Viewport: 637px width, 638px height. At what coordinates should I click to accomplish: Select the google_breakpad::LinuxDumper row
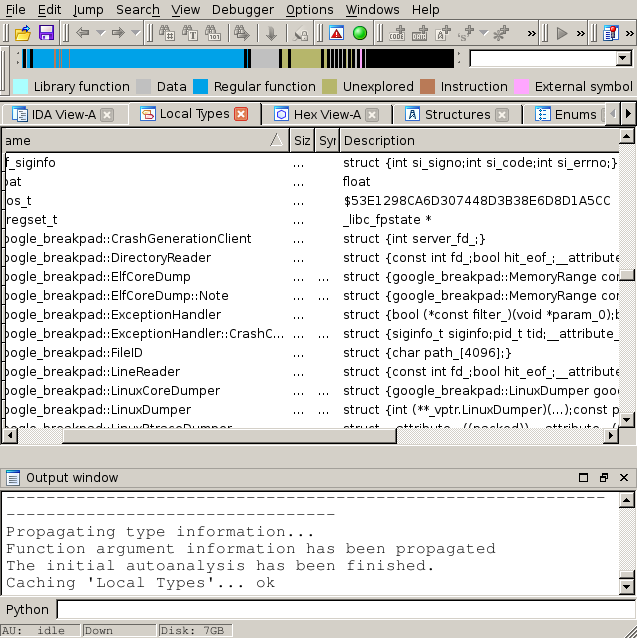coord(312,410)
